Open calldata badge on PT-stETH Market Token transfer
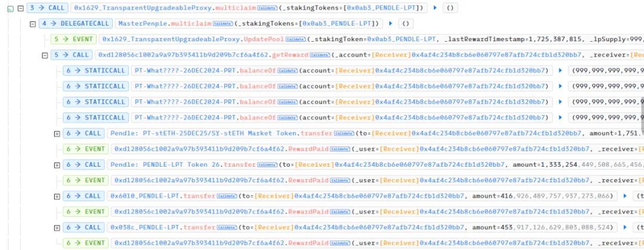Image resolution: width=644 pixels, height=250 pixels. 343,133
